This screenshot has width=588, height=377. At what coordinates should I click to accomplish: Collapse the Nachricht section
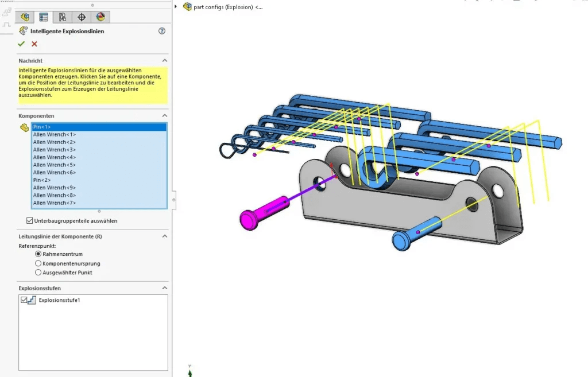[x=165, y=60]
